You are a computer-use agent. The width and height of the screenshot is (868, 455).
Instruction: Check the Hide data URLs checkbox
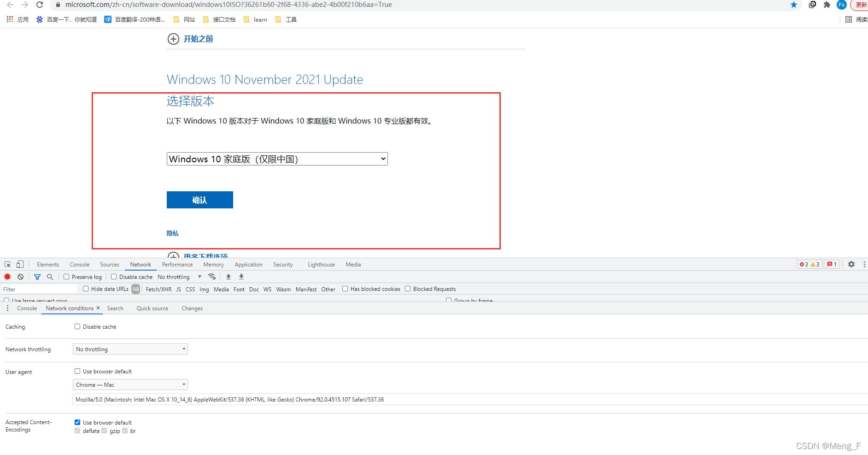pos(86,289)
